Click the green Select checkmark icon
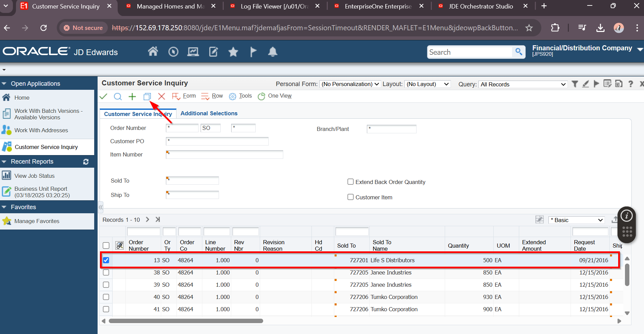Viewport: 644px width, 334px height. pyautogui.click(x=103, y=97)
